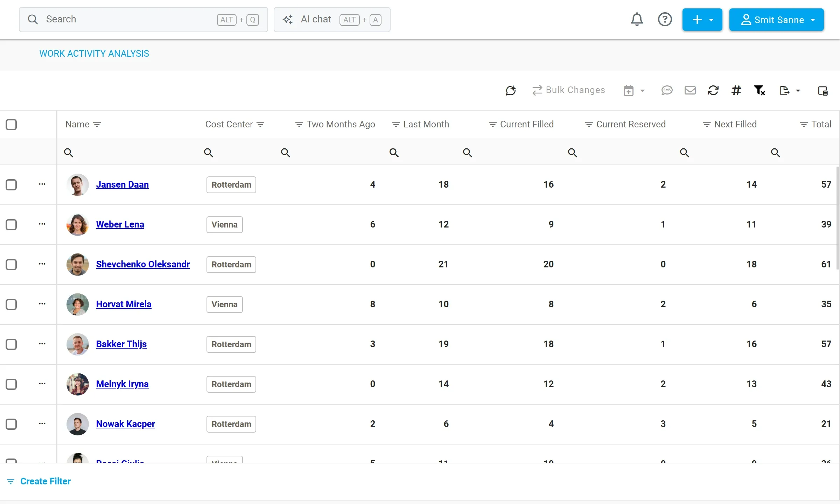This screenshot has width=840, height=504.
Task: Check the Horvat Mirela row checkbox
Action: point(11,304)
